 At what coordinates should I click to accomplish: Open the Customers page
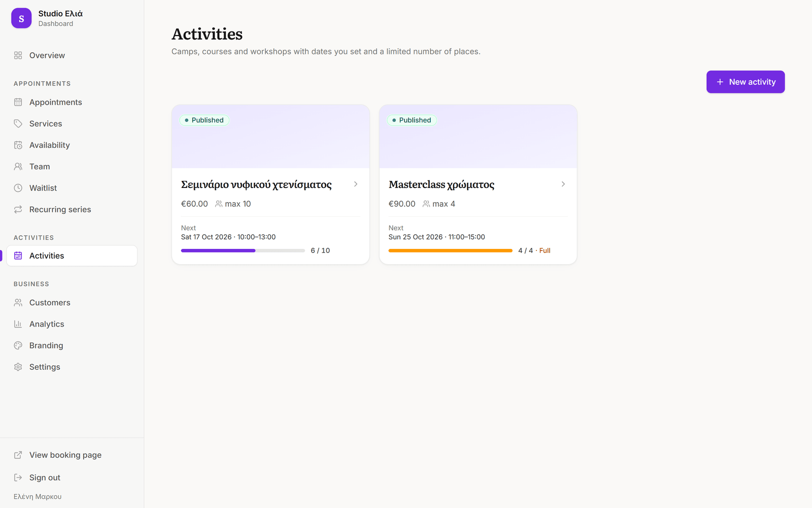coord(72,303)
